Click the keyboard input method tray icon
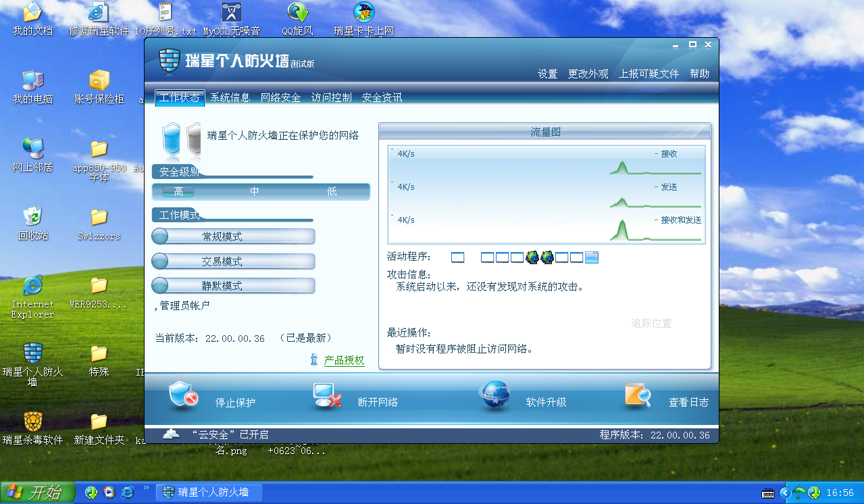The height and width of the screenshot is (504, 864). click(769, 493)
